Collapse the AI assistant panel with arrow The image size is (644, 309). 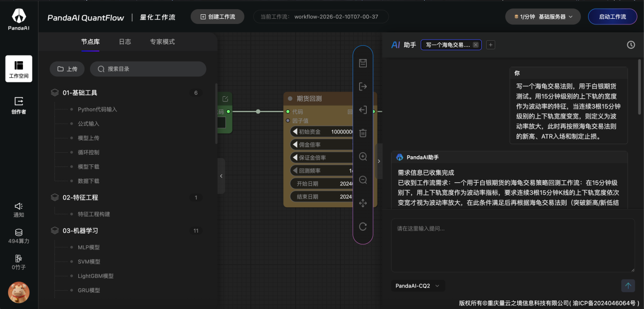click(x=379, y=161)
